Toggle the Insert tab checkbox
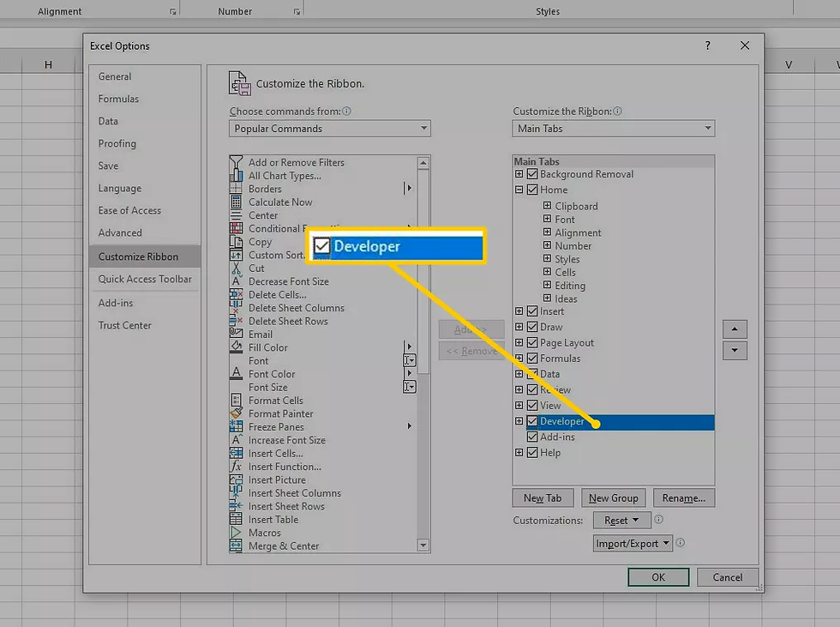This screenshot has height=627, width=840. (532, 311)
